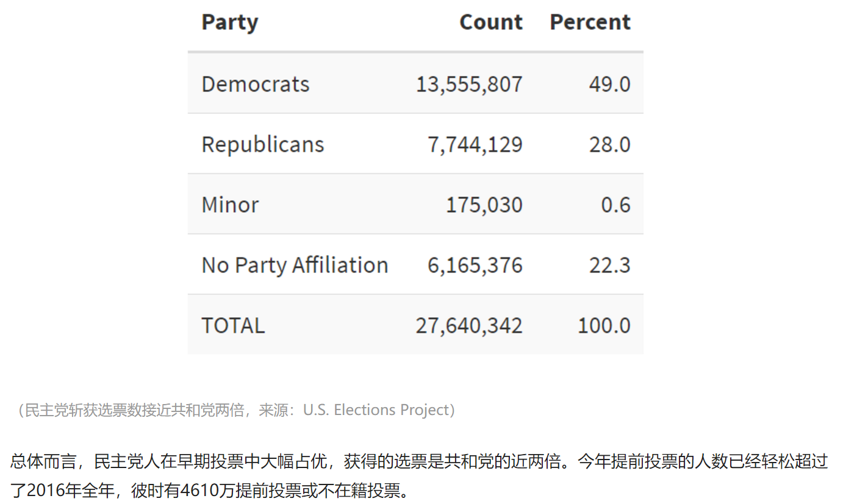Click the Democrats percent 49.0
The image size is (846, 504).
[x=609, y=84]
